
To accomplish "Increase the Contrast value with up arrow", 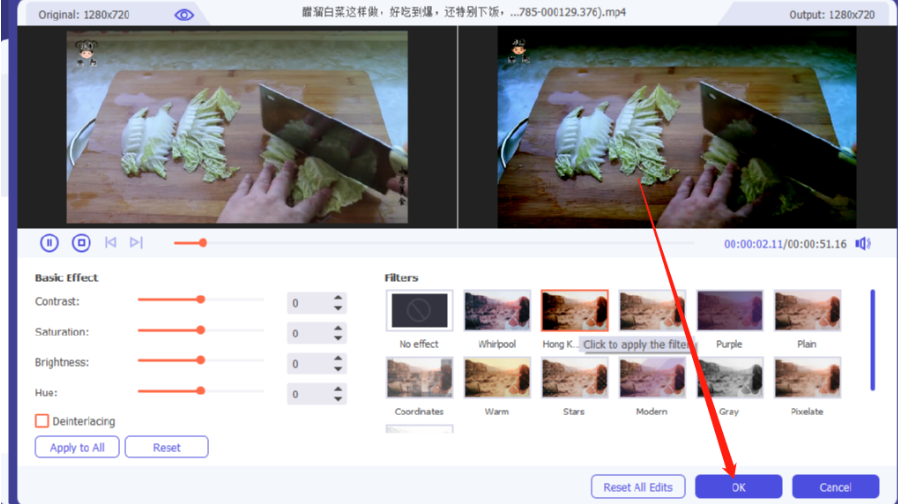I will (338, 298).
